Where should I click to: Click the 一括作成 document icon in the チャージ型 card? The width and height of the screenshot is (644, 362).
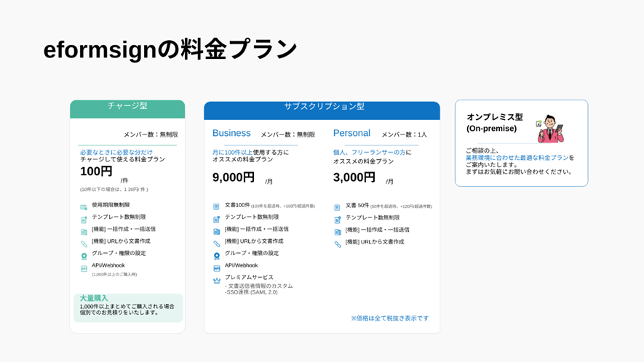click(x=84, y=232)
